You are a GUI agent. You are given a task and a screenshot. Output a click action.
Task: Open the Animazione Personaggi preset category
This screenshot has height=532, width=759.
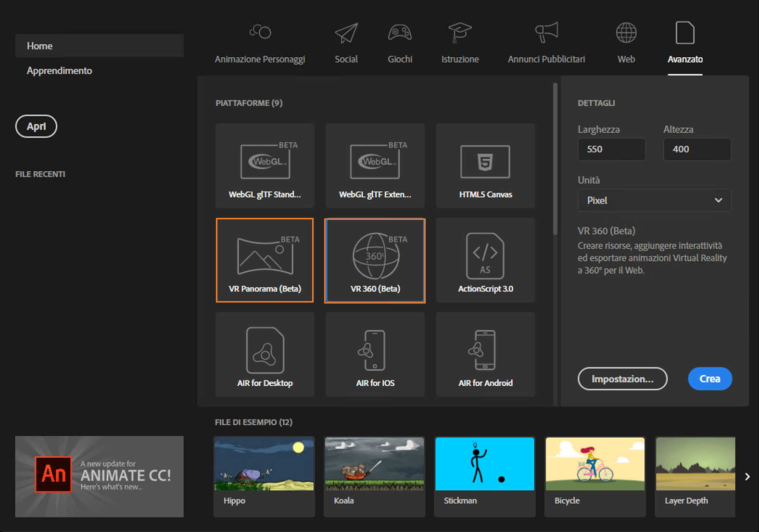click(x=260, y=43)
